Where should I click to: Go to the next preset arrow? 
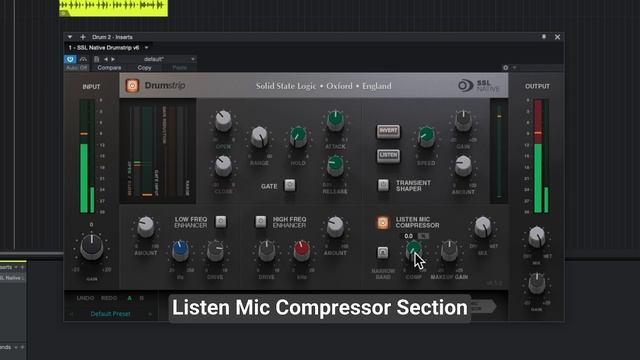click(113, 59)
